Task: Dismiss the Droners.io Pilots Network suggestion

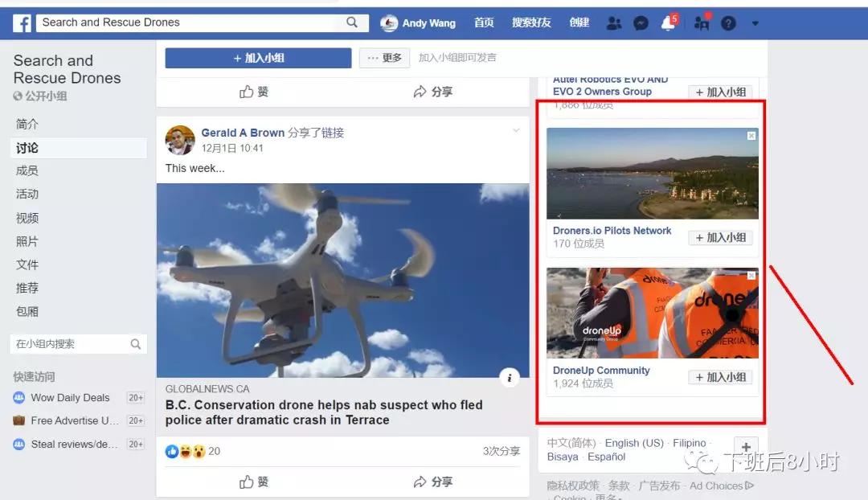Action: 751,136
